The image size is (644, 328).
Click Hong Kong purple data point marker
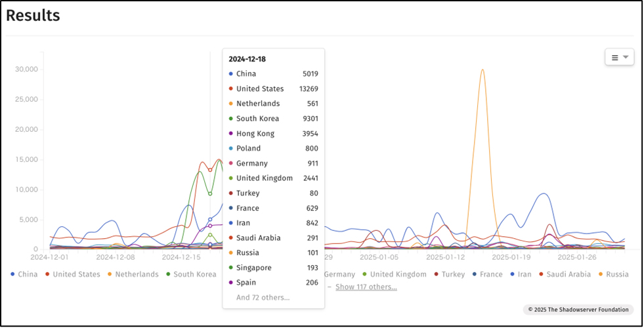pos(210,226)
